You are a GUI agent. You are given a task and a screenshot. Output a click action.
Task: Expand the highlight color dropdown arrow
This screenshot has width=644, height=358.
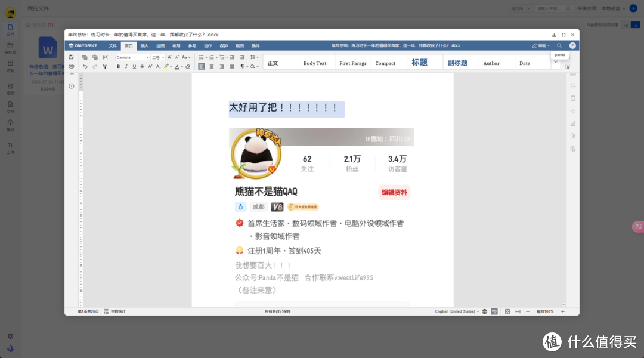(x=171, y=66)
